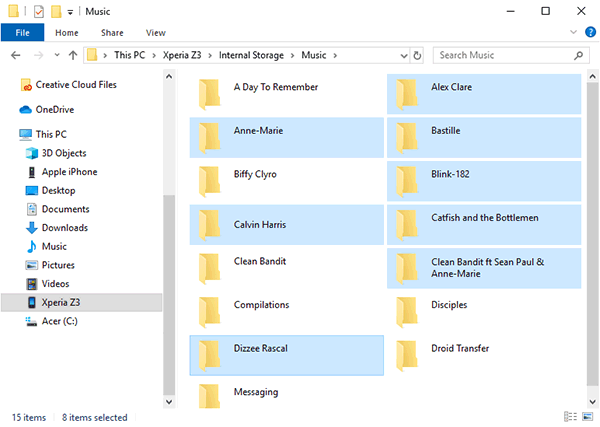Click the Forward navigation arrow
This screenshot has height=427, width=600.
point(39,55)
